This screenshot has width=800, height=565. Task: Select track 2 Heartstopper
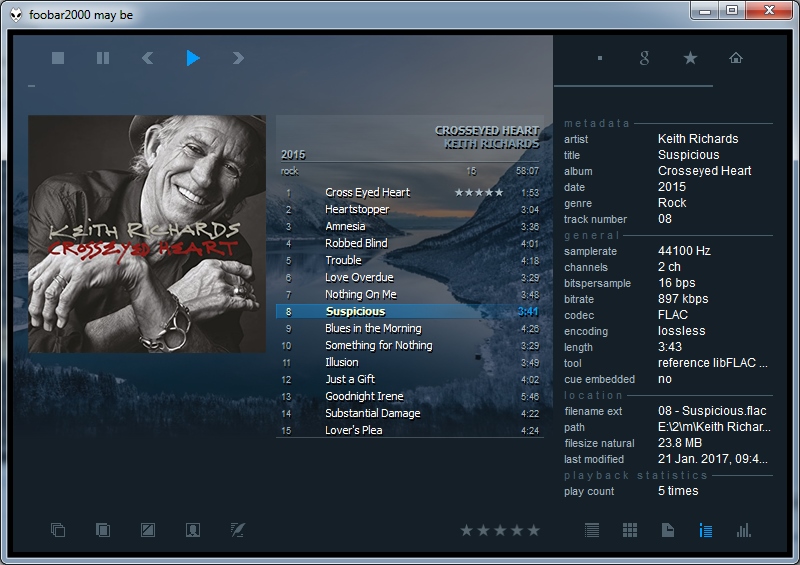pos(410,209)
